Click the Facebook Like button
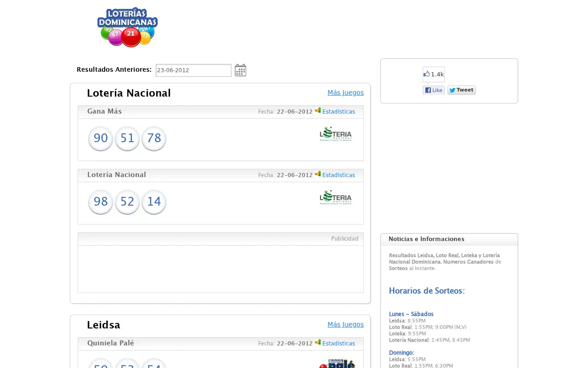 coord(434,90)
